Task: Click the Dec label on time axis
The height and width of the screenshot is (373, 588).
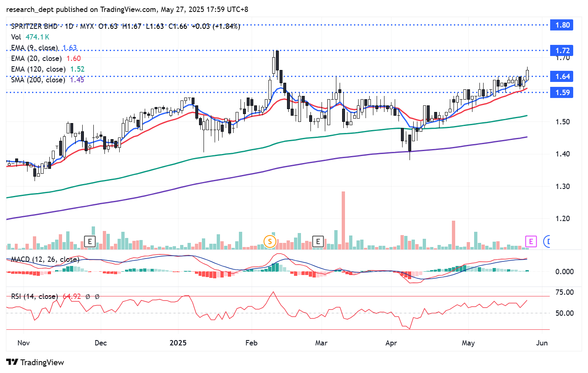Action: click(x=100, y=343)
